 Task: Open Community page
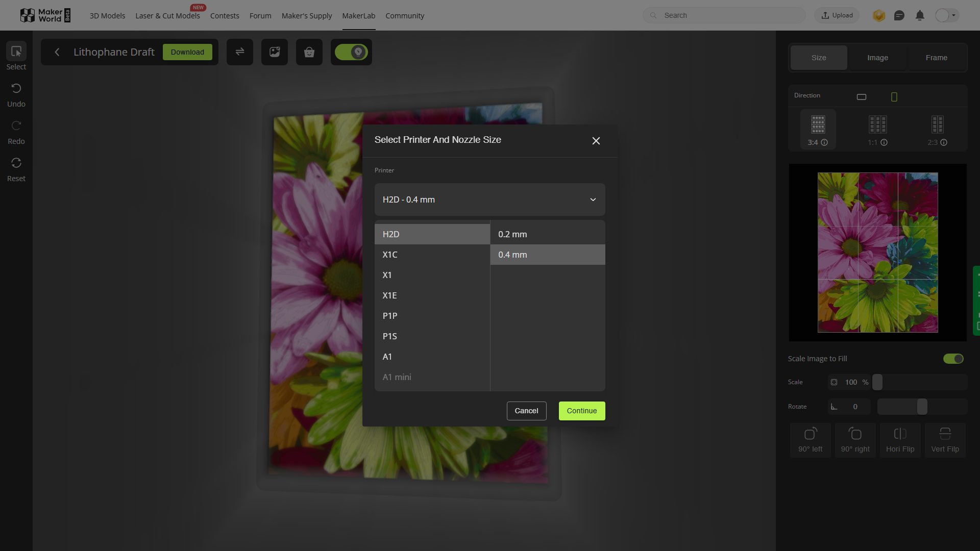coord(405,16)
